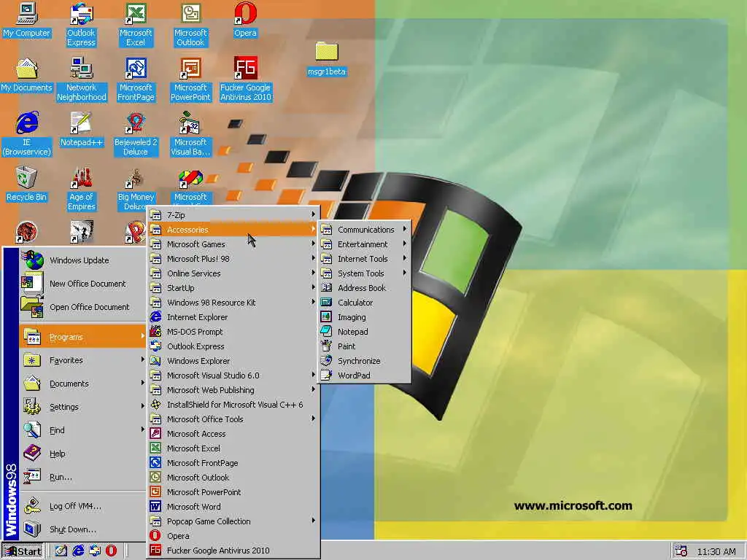
Task: Expand the Microsoft Plus! 98 group
Action: [x=233, y=259]
